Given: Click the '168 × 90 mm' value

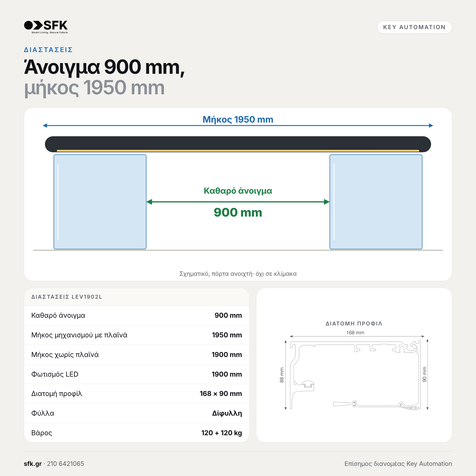Looking at the screenshot, I should [221, 394].
